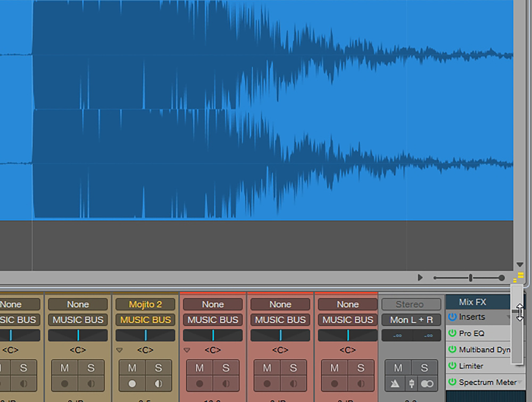The height and width of the screenshot is (402, 532).
Task: Expand the Mojito 2 channel disclosure triangle
Action: (x=119, y=350)
